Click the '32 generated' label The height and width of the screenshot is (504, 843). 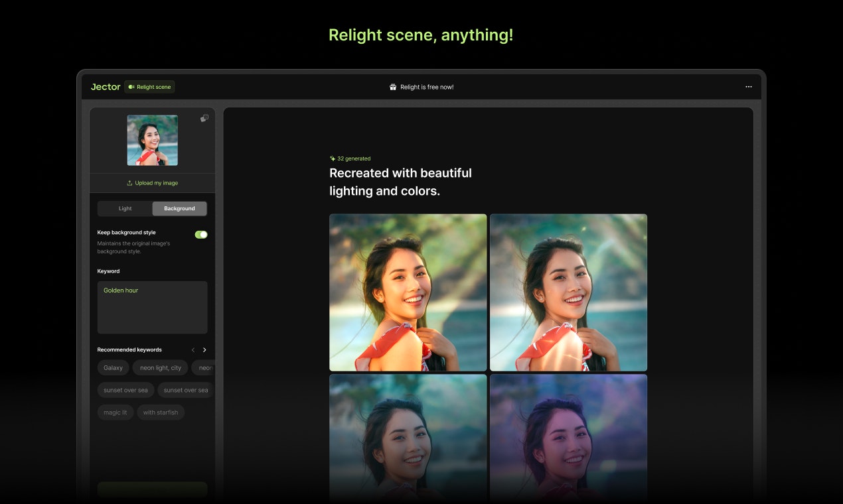click(354, 158)
